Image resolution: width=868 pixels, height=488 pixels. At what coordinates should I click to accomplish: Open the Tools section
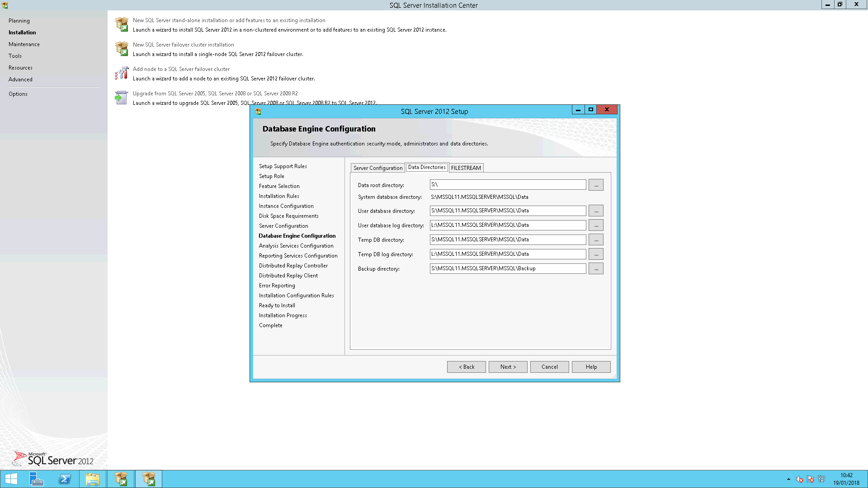pyautogui.click(x=15, y=56)
